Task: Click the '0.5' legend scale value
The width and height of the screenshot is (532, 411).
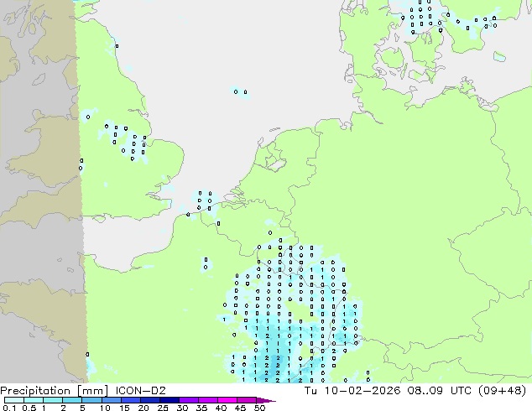Action: 29,408
